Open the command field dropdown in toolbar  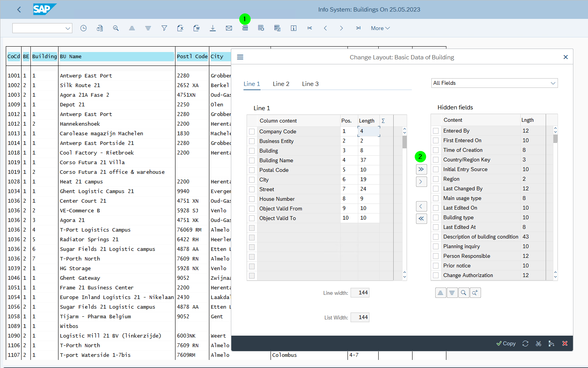click(x=68, y=28)
